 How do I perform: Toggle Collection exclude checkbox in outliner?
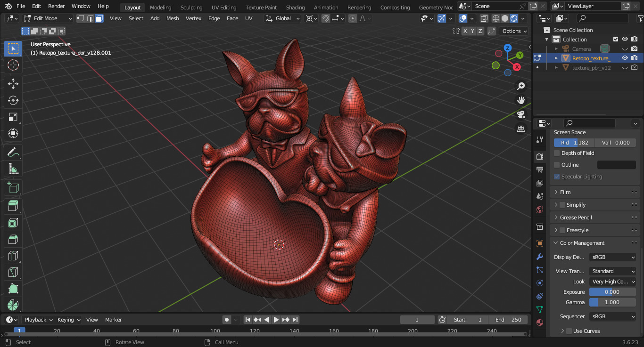point(615,39)
